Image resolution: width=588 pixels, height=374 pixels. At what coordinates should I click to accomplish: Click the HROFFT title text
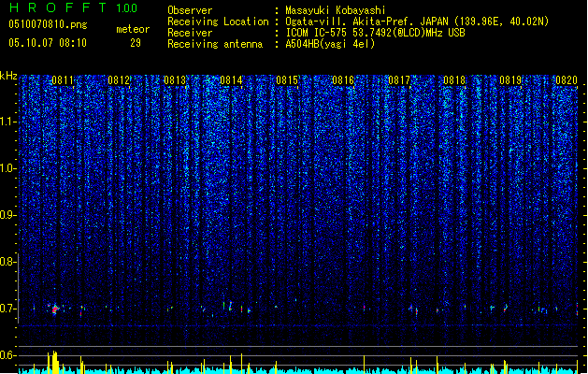point(58,7)
